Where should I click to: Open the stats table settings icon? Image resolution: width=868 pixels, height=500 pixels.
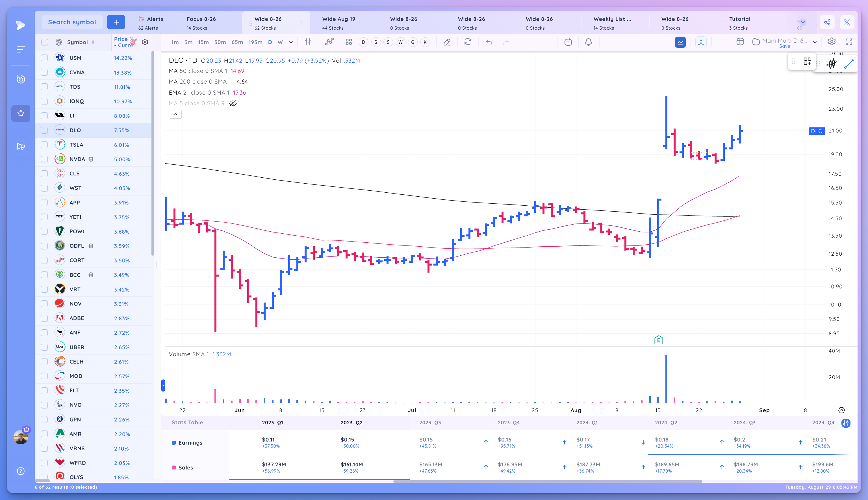click(846, 423)
